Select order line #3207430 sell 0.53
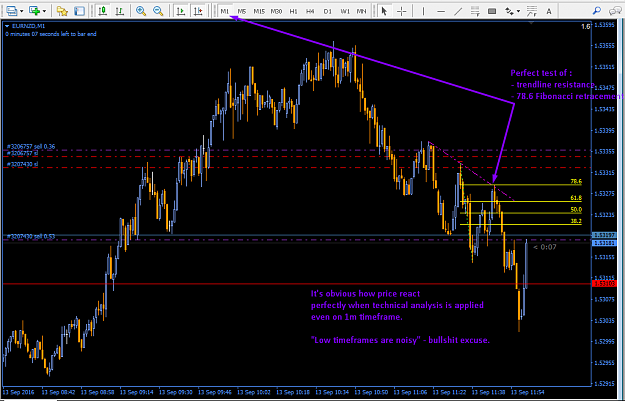 31,236
